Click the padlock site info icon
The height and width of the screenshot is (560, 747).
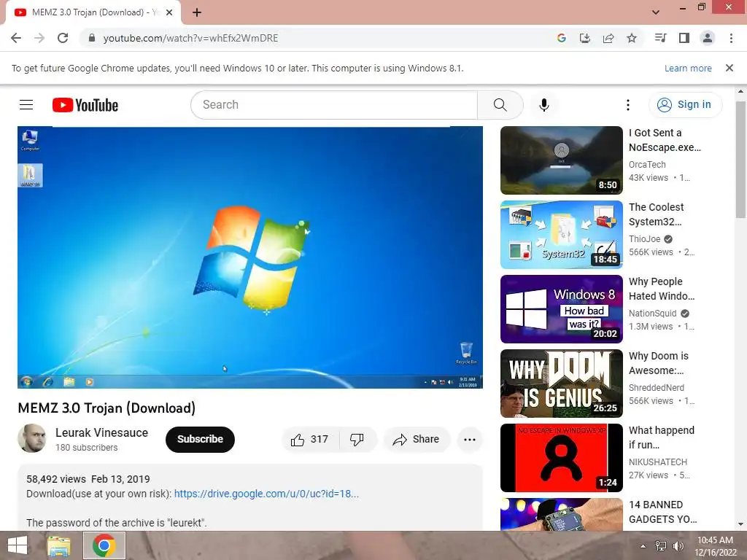[92, 38]
